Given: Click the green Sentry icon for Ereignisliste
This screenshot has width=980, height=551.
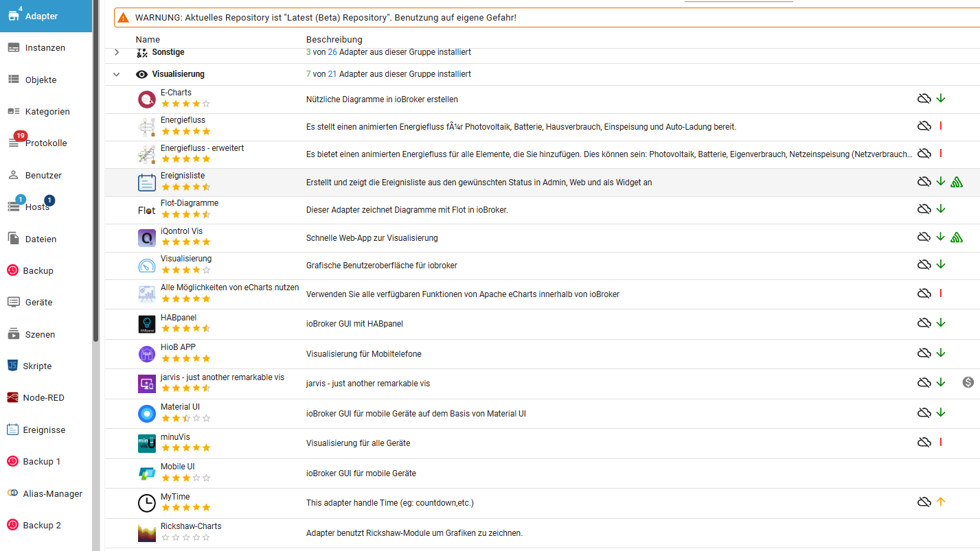Looking at the screenshot, I should (x=957, y=182).
